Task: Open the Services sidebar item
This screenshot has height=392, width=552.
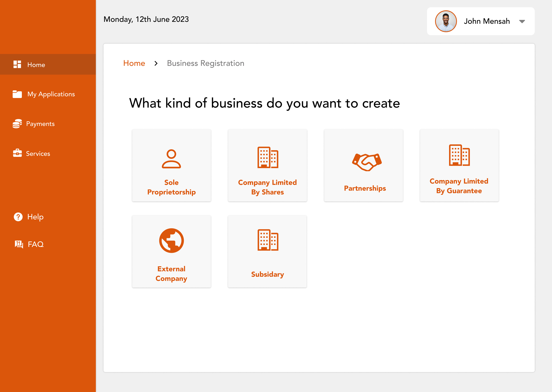Action: 38,154
